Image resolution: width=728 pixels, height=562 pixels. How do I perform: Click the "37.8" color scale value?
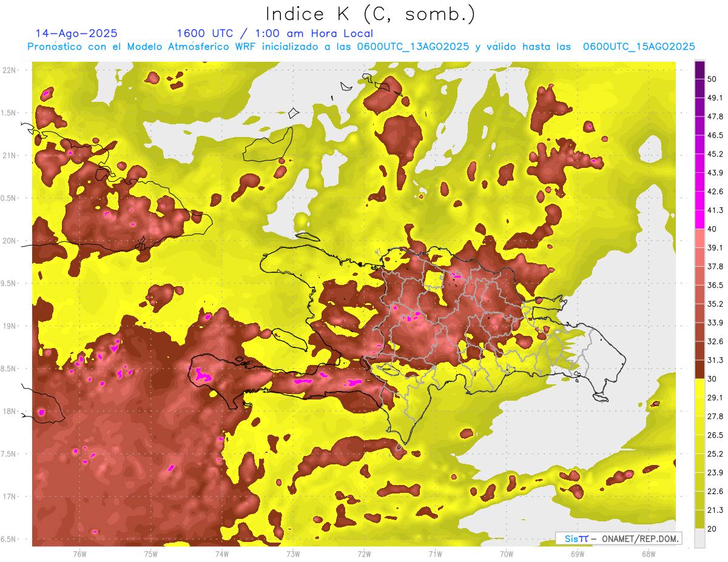point(715,266)
